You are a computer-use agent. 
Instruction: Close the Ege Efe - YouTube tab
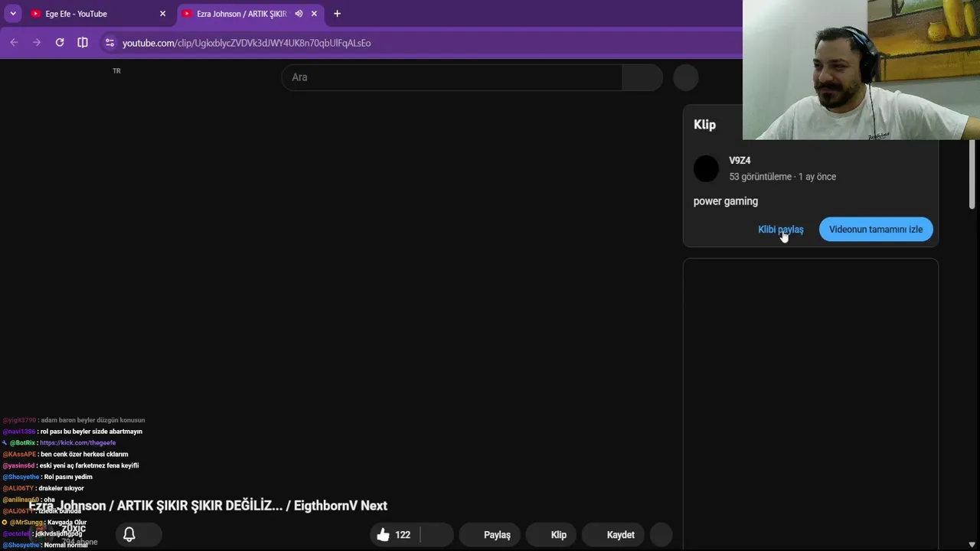point(162,14)
